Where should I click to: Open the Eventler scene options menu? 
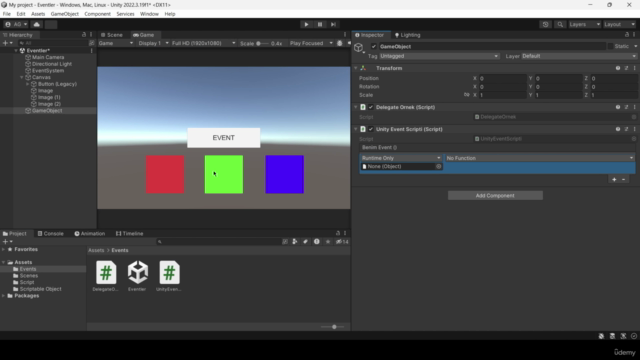tap(91, 51)
